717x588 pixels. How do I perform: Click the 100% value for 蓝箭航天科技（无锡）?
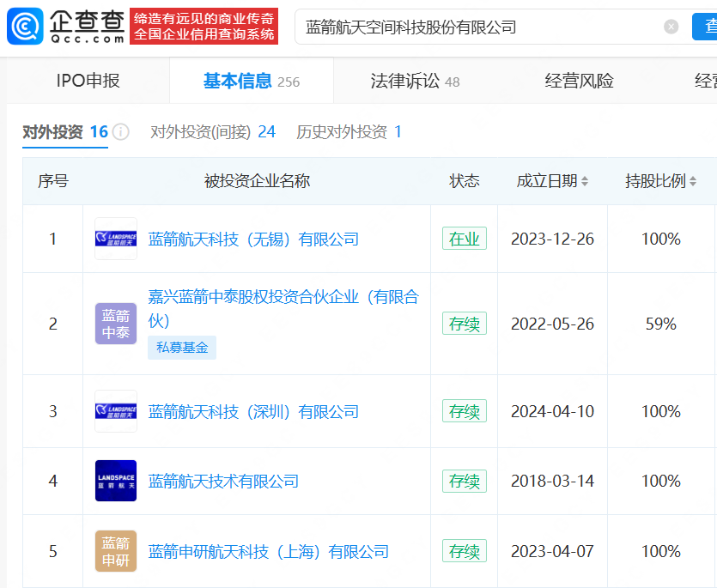pyautogui.click(x=660, y=239)
